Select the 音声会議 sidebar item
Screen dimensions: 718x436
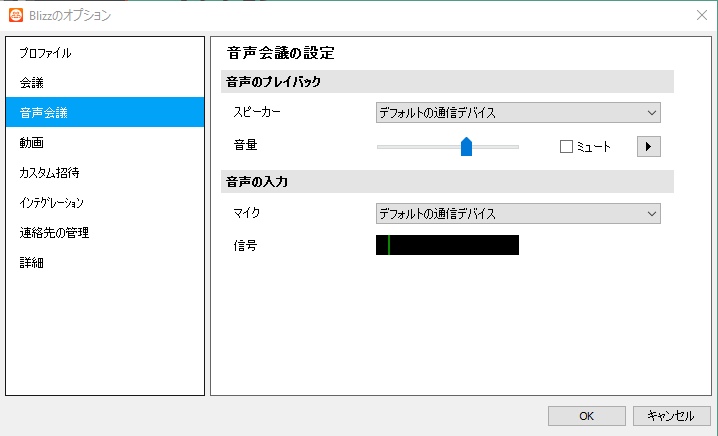coord(105,112)
